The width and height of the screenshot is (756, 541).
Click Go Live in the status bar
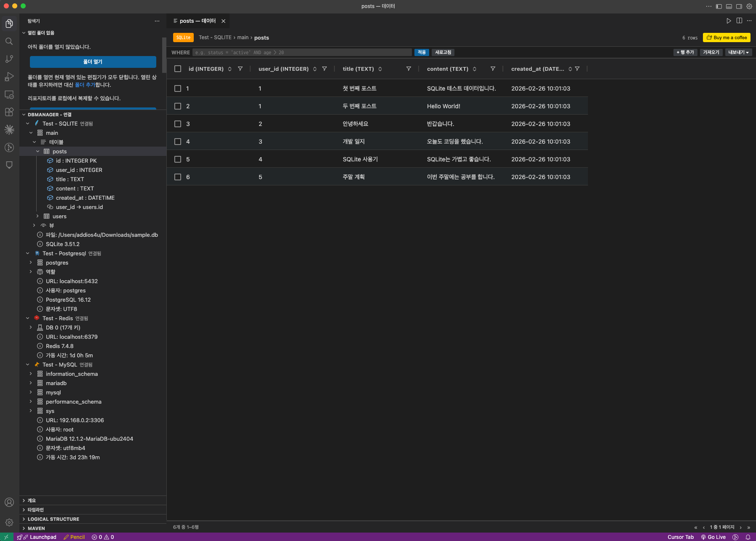tap(713, 537)
